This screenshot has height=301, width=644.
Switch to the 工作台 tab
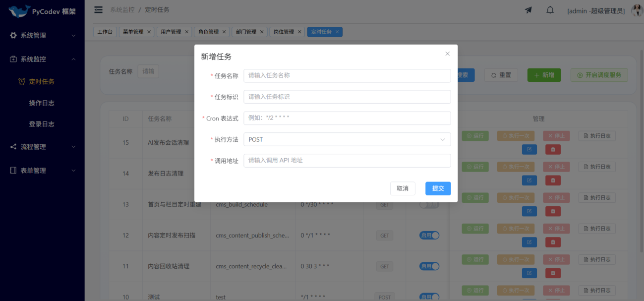(105, 32)
